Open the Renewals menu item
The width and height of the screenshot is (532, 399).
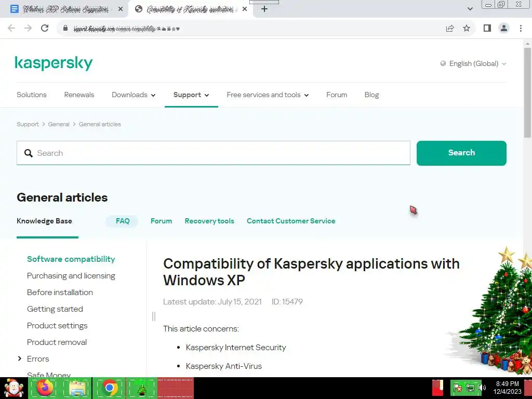pyautogui.click(x=79, y=95)
